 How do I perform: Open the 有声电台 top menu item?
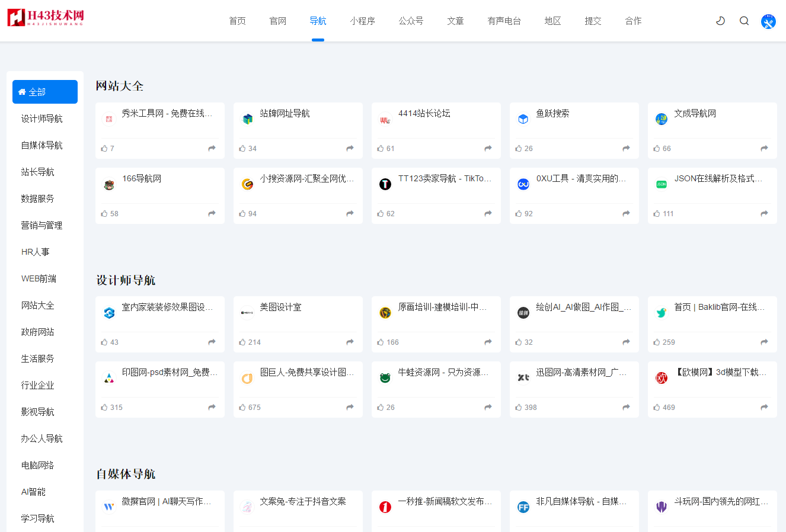[x=504, y=21]
